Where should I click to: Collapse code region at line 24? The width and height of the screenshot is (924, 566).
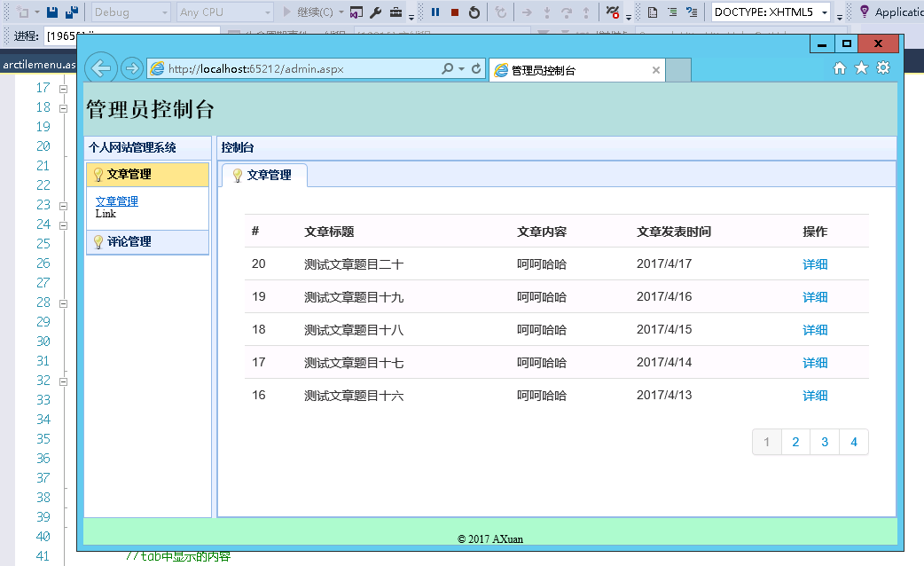(x=63, y=226)
